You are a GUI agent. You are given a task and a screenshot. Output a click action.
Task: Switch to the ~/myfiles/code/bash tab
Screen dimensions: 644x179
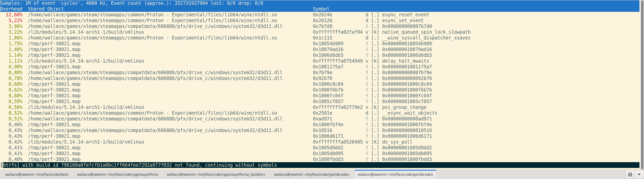point(37,174)
